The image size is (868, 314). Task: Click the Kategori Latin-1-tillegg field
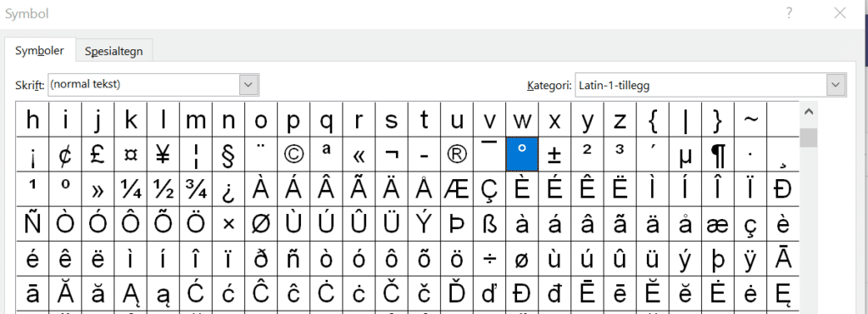tap(711, 85)
